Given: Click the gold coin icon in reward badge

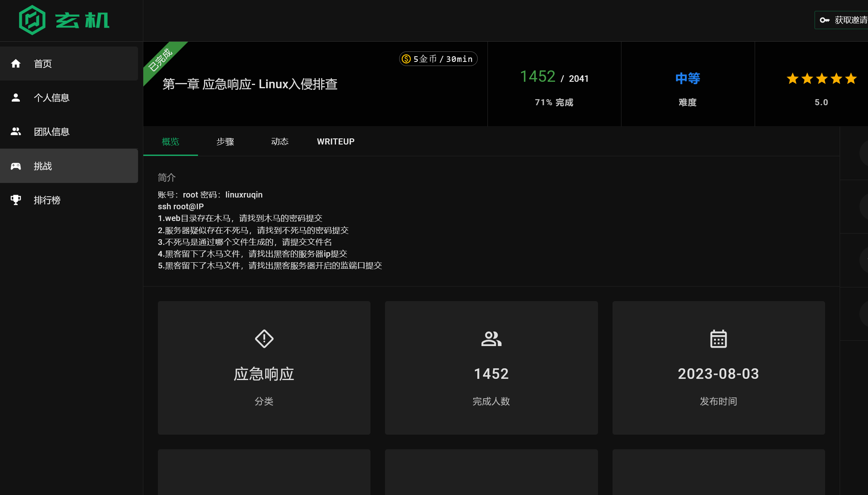Looking at the screenshot, I should point(406,59).
